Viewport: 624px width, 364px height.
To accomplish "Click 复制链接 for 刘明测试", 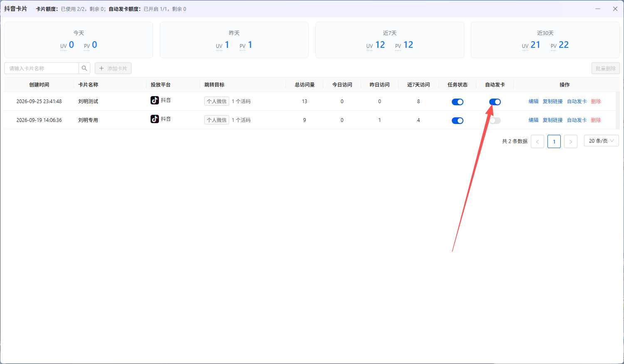I will [553, 102].
